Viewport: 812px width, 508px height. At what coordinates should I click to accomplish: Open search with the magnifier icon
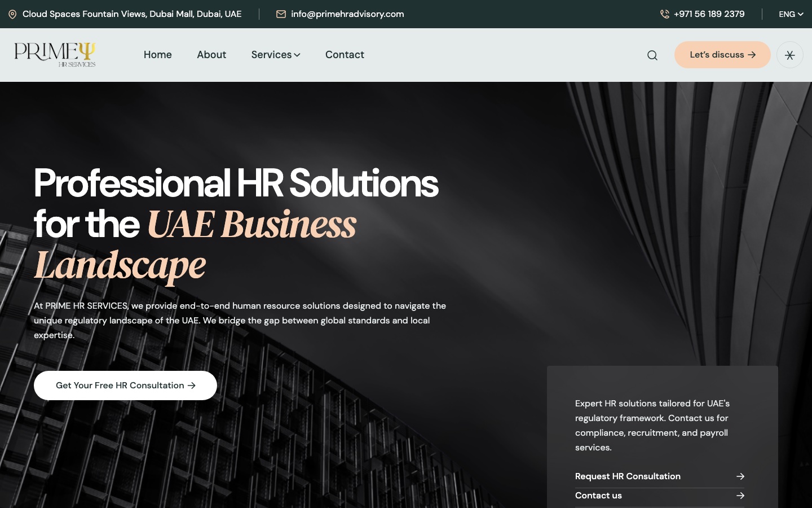pos(652,55)
